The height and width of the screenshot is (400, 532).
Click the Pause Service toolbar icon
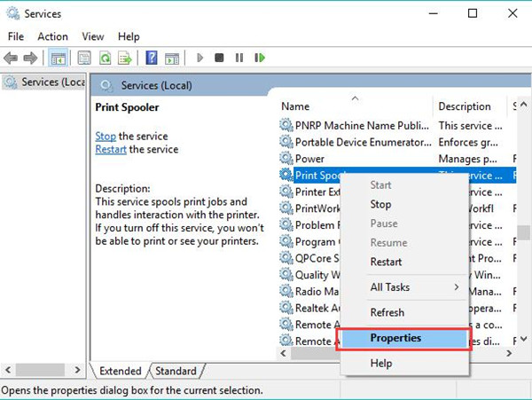[239, 58]
